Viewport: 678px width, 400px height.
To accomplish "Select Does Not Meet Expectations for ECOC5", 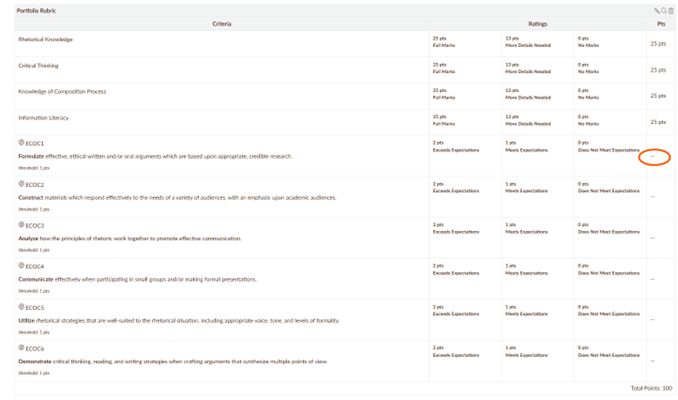I will coord(608,314).
